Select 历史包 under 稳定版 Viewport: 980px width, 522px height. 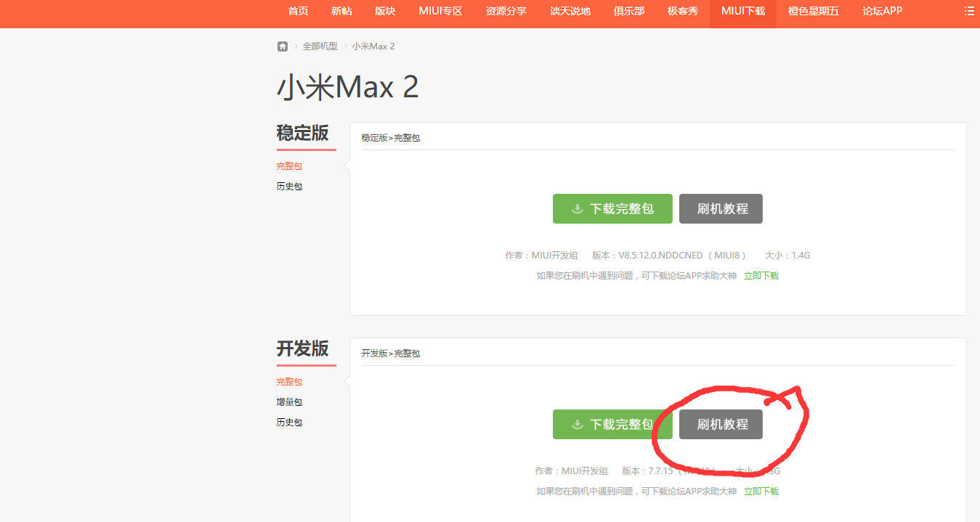(x=289, y=187)
